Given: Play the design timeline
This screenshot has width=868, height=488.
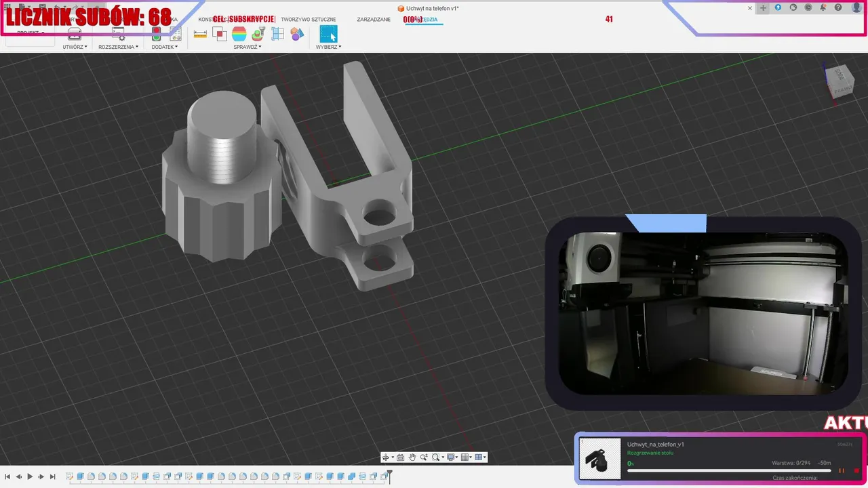Looking at the screenshot, I should [30, 476].
